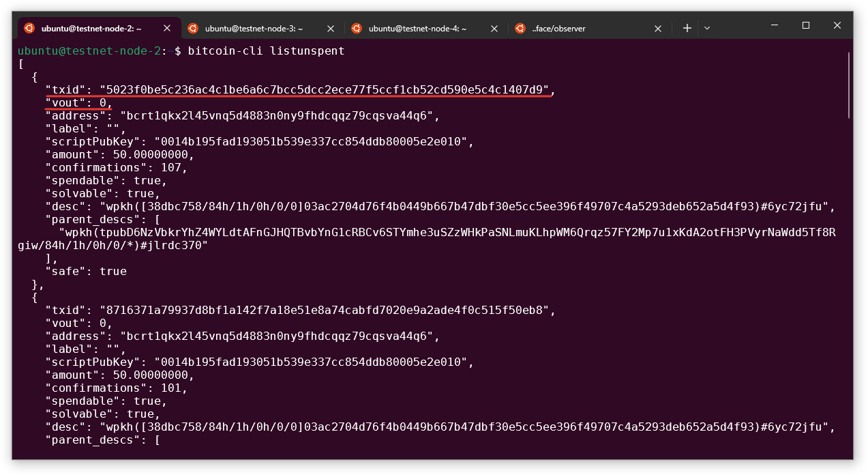Image resolution: width=868 pixels, height=475 pixels.
Task: Click the first "amount": 50.00000000 line
Action: (x=119, y=154)
